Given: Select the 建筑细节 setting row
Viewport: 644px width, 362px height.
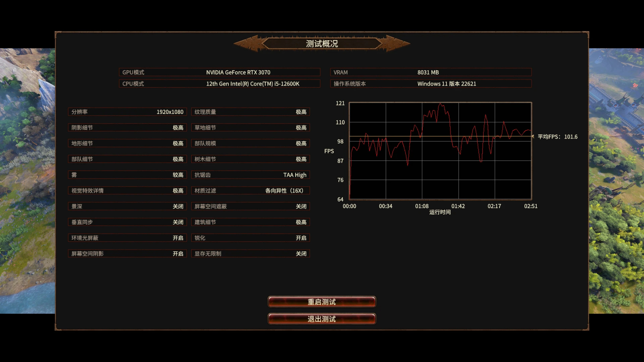Looking at the screenshot, I should (250, 222).
